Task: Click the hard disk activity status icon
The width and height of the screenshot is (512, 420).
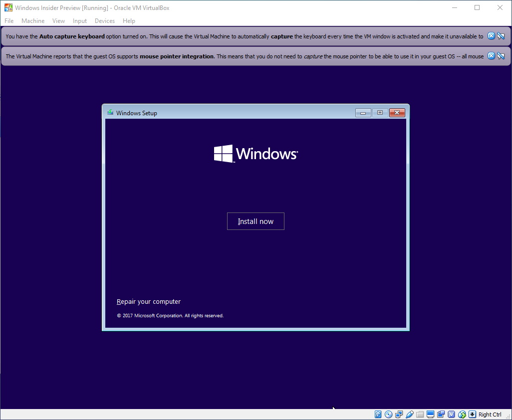Action: [x=378, y=414]
